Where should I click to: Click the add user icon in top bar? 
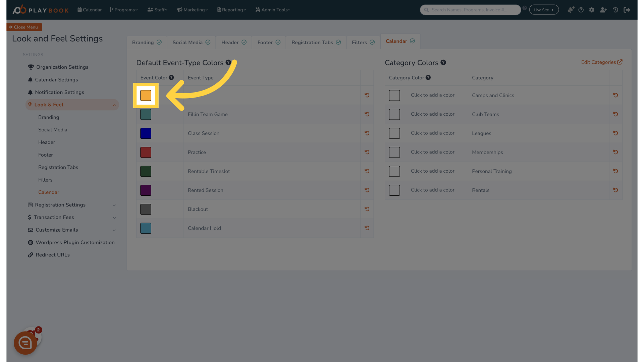(603, 10)
